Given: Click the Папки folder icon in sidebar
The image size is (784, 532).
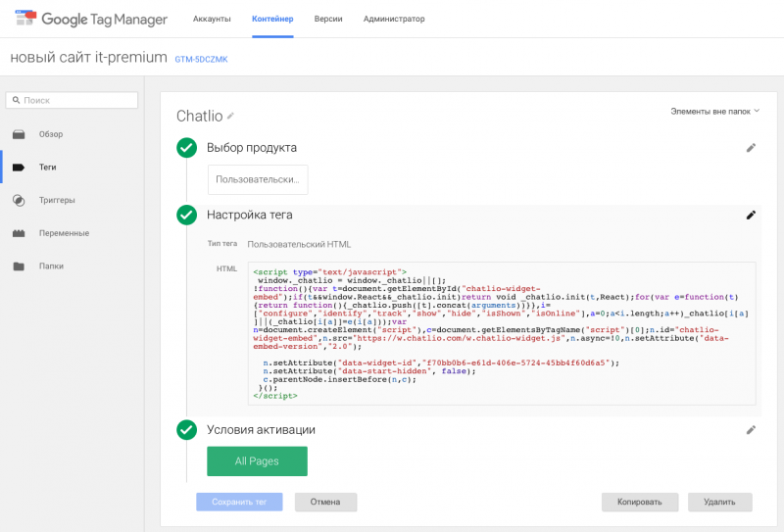Looking at the screenshot, I should tap(19, 266).
